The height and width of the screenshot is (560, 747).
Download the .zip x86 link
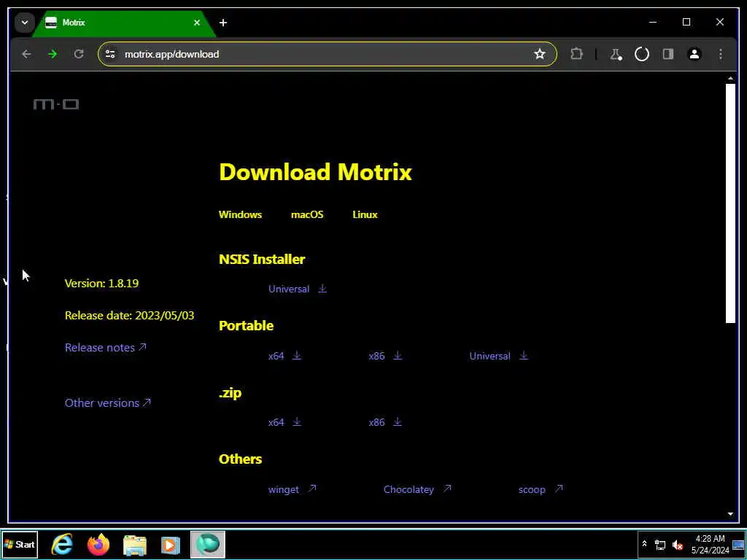tap(376, 422)
